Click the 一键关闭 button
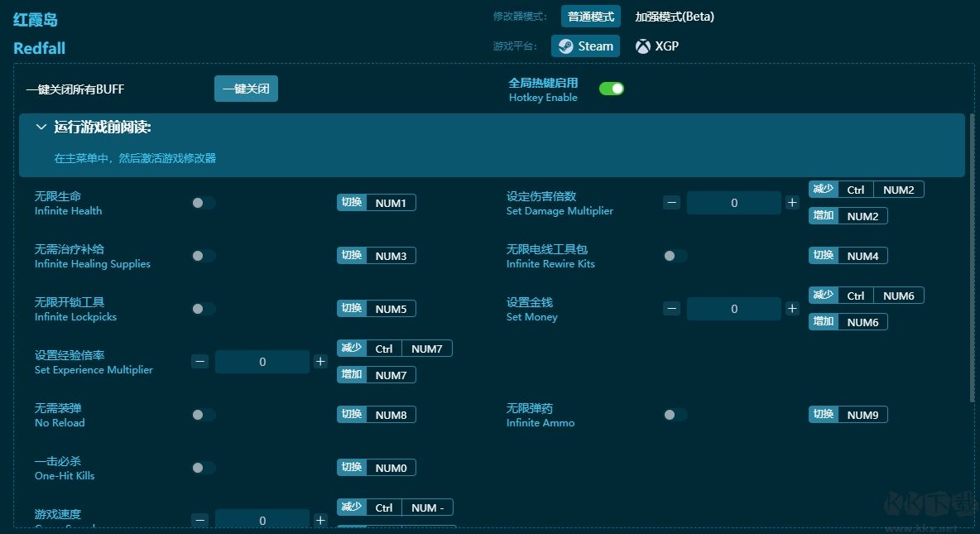This screenshot has height=534, width=980. pyautogui.click(x=247, y=89)
